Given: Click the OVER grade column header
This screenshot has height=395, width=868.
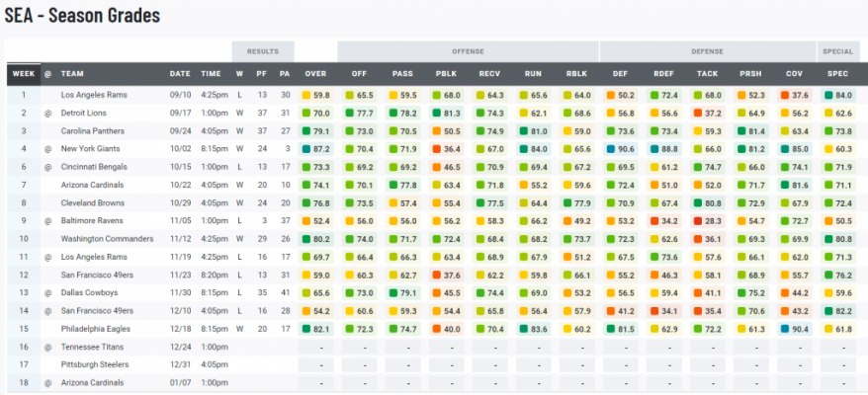Looking at the screenshot, I should click(x=315, y=74).
